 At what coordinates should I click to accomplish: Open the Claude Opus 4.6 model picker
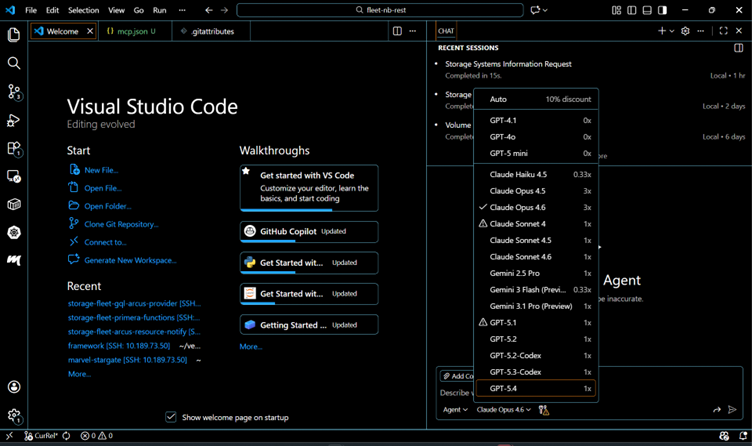click(504, 410)
